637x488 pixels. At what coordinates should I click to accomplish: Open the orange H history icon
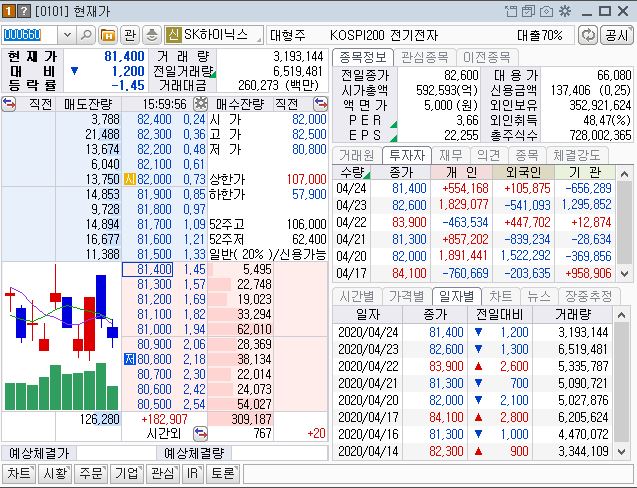pos(108,35)
